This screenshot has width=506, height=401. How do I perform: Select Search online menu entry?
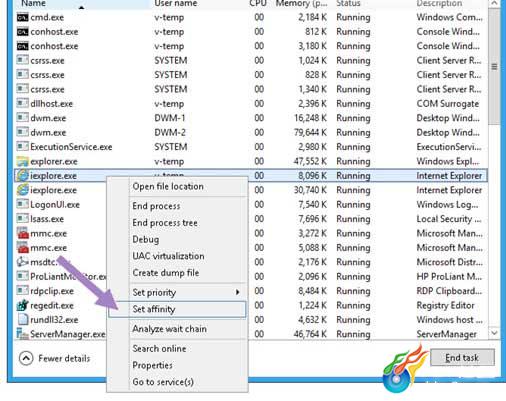pos(159,349)
